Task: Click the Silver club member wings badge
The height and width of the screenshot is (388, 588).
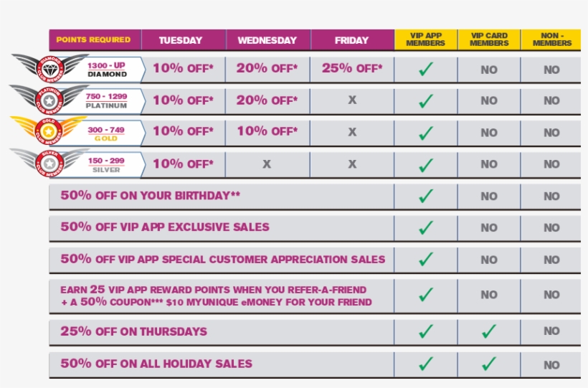Action: point(48,164)
